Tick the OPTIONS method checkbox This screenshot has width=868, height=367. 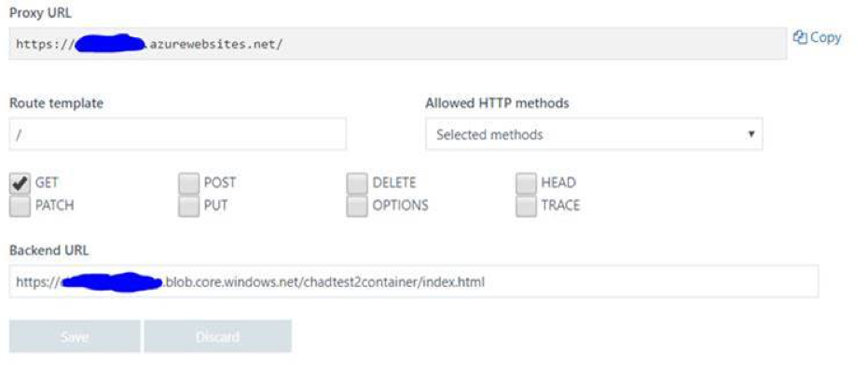357,206
